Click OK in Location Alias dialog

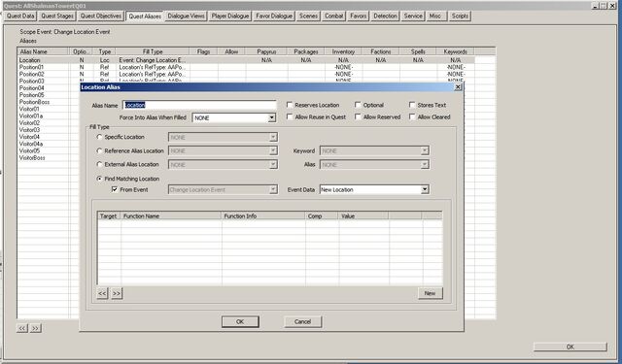[x=240, y=321]
